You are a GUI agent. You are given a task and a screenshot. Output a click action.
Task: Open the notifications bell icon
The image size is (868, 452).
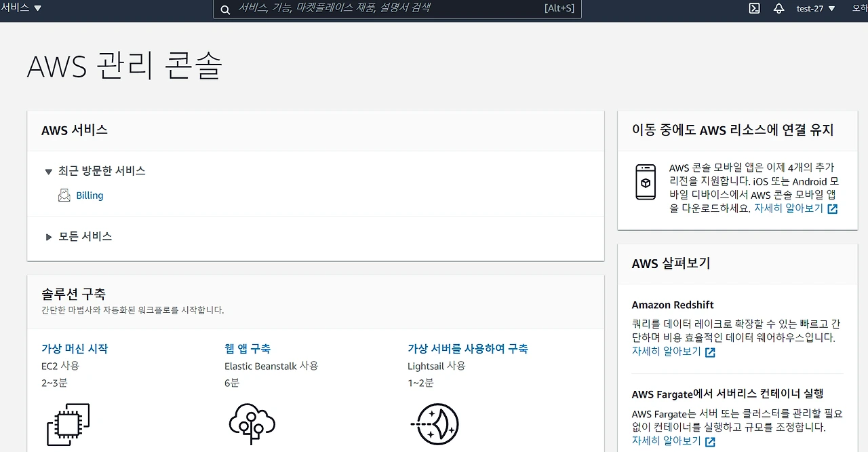pyautogui.click(x=778, y=8)
